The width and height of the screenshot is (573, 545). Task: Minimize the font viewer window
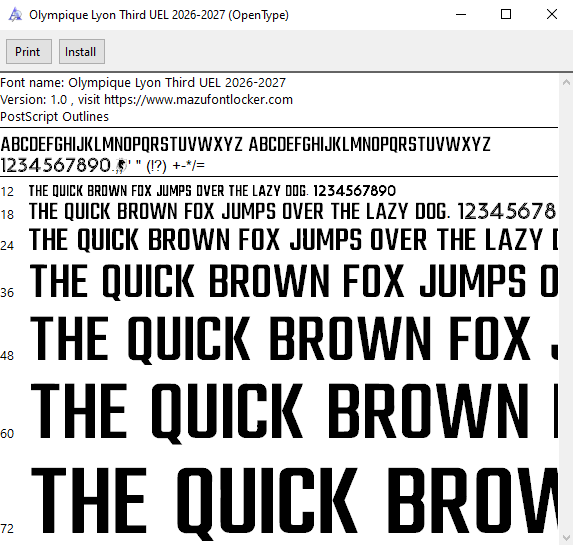[461, 15]
